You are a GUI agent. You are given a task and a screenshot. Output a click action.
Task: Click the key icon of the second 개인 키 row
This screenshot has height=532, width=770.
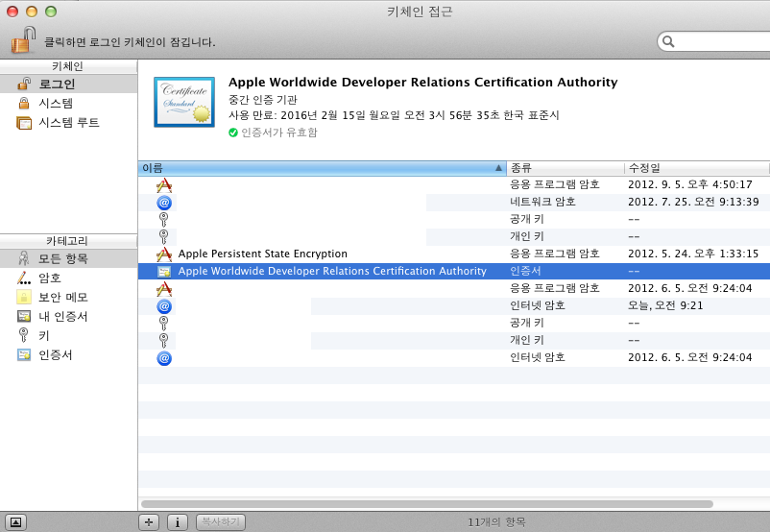tap(164, 340)
